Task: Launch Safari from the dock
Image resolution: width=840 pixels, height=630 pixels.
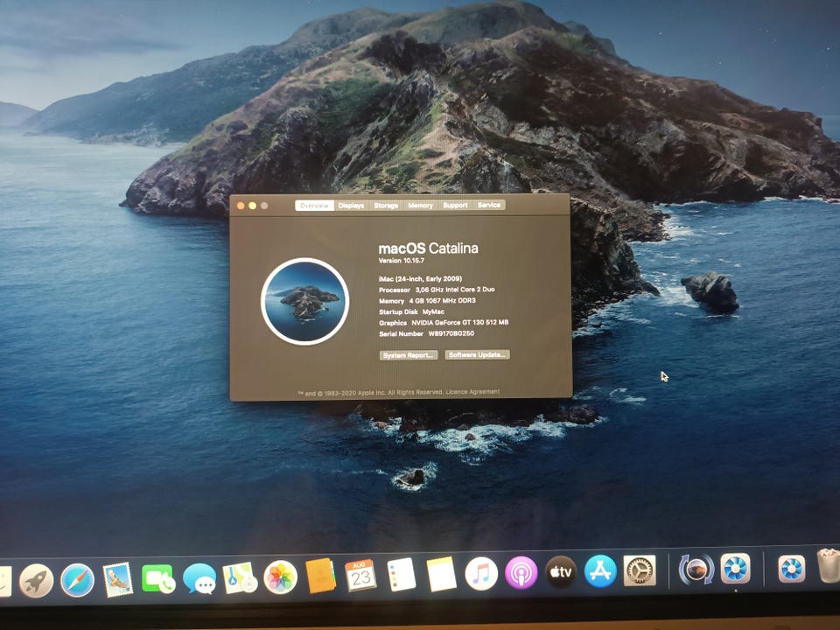Action: (x=77, y=580)
